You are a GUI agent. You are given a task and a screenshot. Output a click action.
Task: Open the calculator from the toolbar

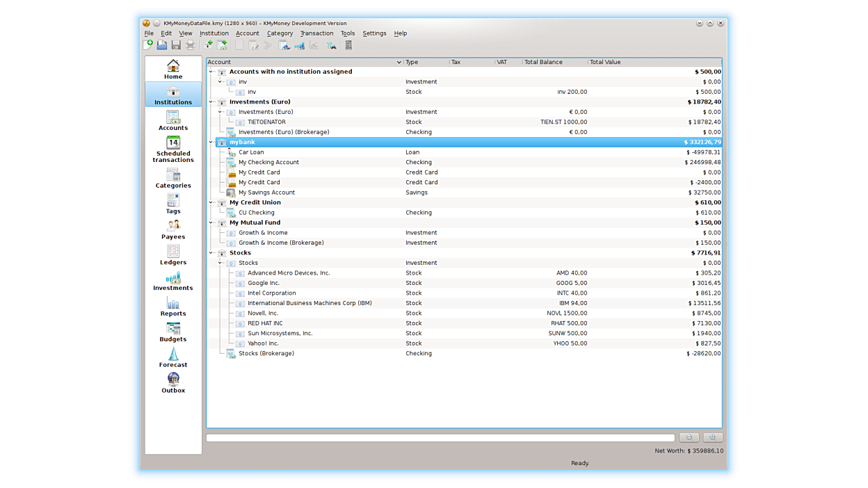tap(348, 45)
